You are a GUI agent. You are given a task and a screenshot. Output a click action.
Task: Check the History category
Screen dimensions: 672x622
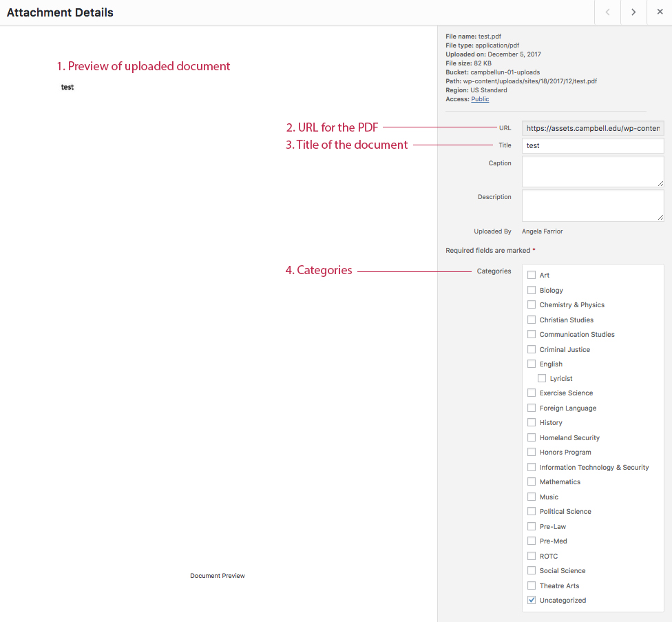click(532, 423)
